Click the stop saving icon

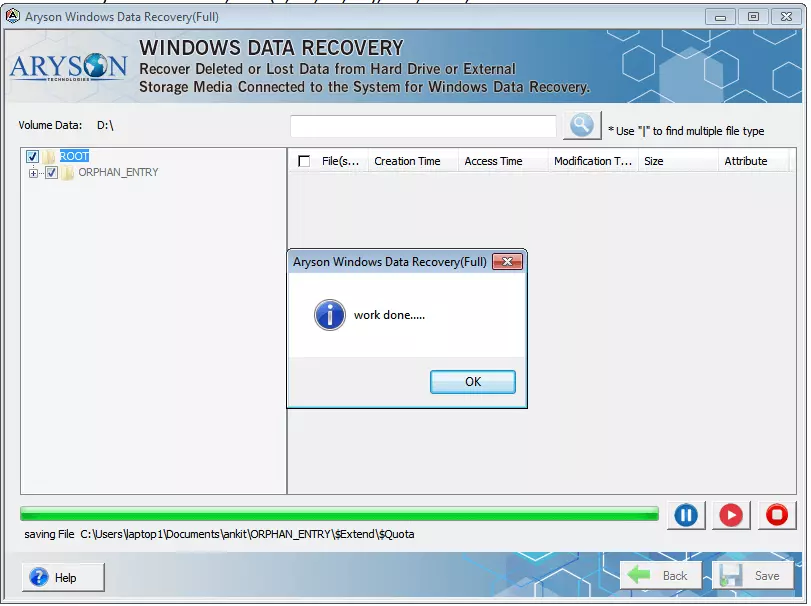777,515
